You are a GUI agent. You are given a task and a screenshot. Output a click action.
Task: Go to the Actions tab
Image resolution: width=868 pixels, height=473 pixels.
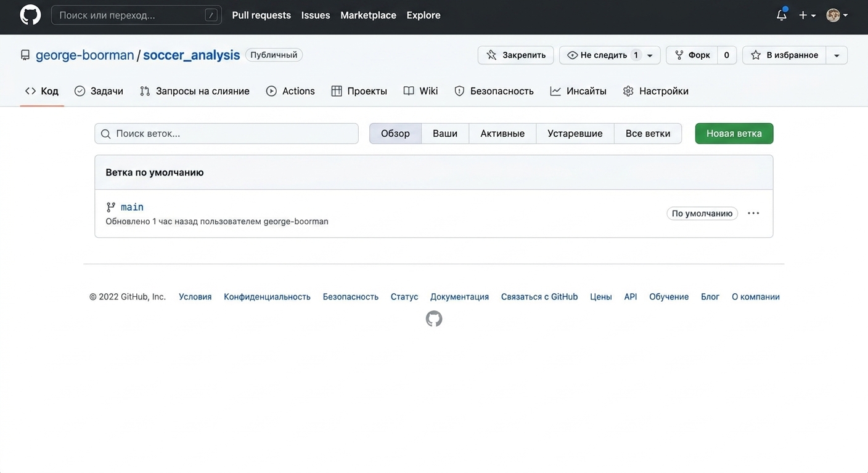click(x=290, y=91)
